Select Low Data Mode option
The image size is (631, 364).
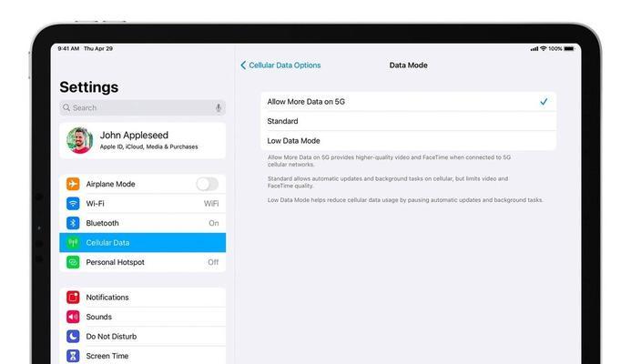click(409, 141)
